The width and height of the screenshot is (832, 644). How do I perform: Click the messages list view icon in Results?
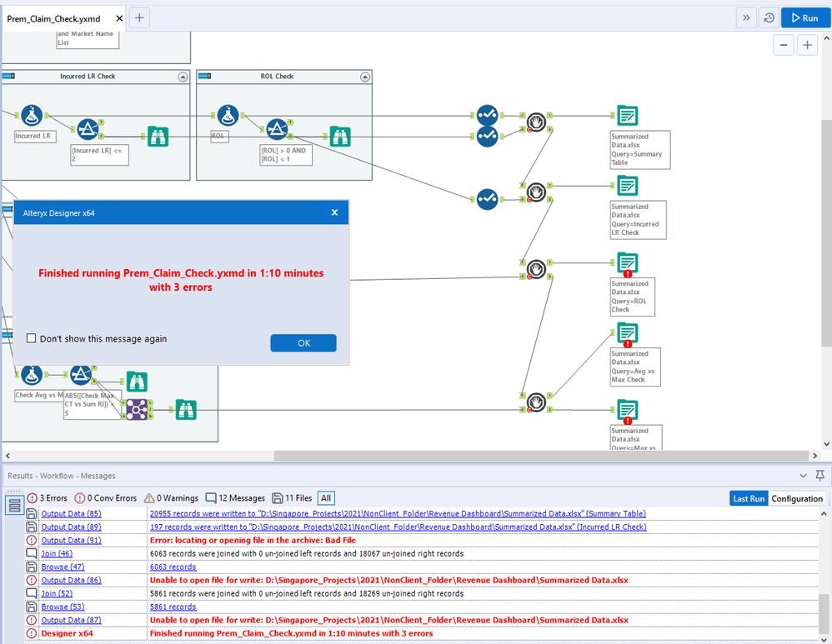[14, 505]
